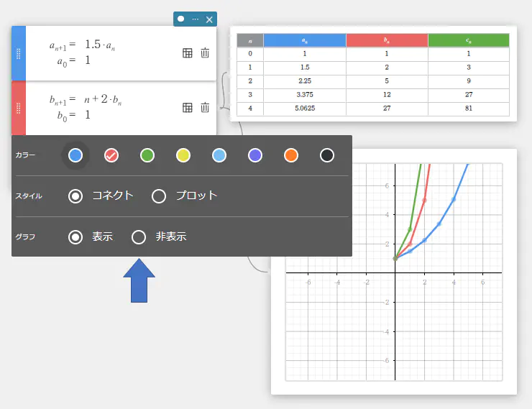Click the b₀ initial value field
The height and width of the screenshot is (409, 532).
(88, 114)
